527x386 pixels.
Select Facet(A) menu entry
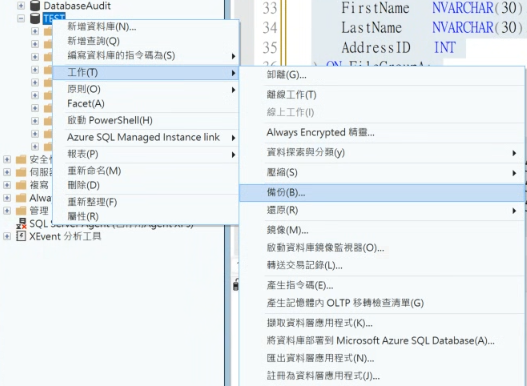click(x=146, y=104)
